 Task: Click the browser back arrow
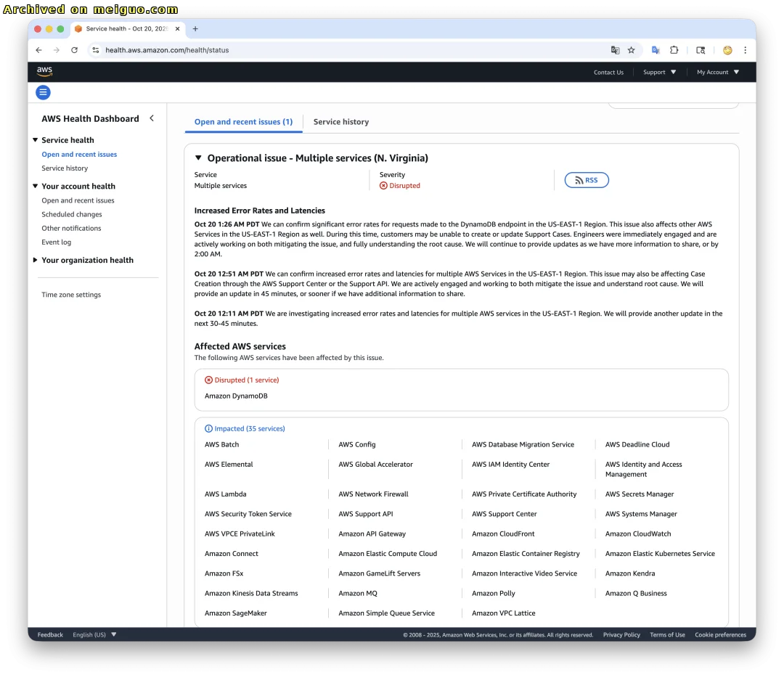pos(39,50)
